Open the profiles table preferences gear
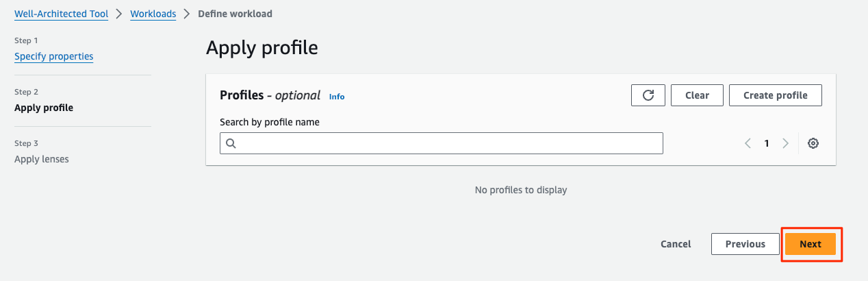This screenshot has height=281, width=868. [x=813, y=143]
